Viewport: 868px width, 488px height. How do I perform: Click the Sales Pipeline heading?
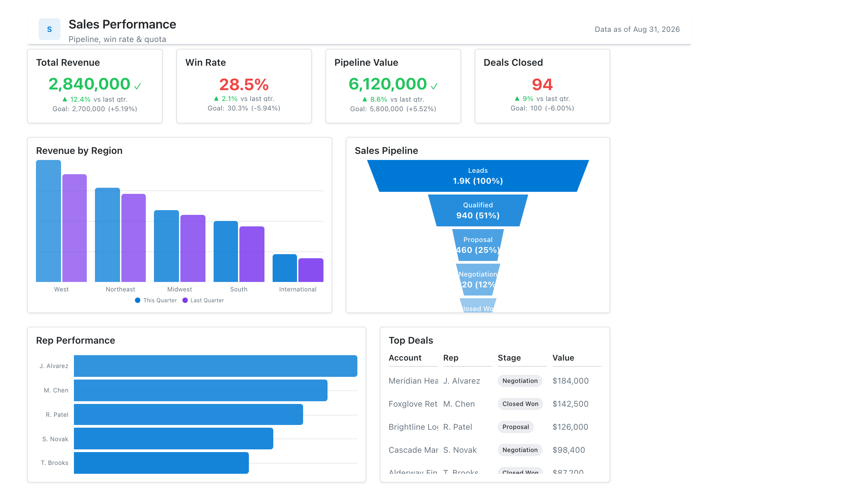click(387, 151)
